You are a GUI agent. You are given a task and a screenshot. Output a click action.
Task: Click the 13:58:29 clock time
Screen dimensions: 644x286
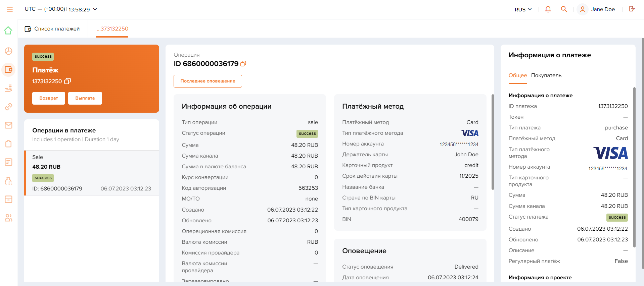point(79,9)
